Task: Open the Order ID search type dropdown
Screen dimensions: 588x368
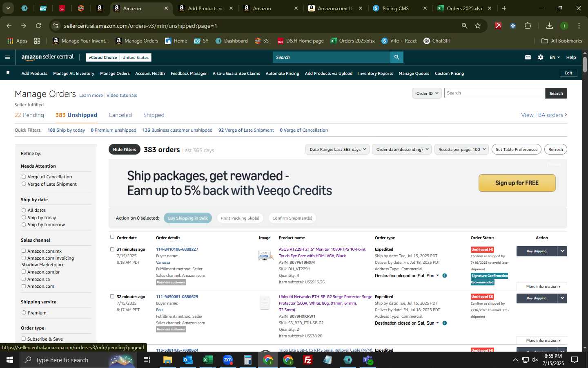Action: [x=427, y=93]
